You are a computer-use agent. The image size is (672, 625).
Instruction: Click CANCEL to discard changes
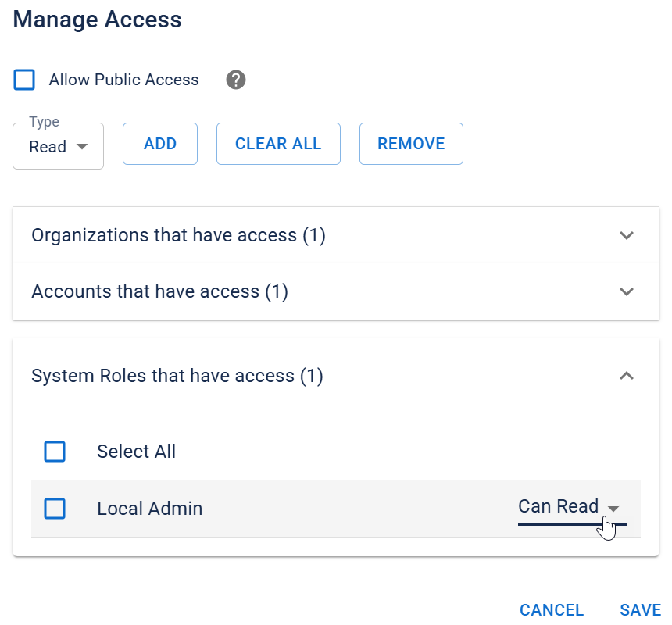(x=552, y=610)
